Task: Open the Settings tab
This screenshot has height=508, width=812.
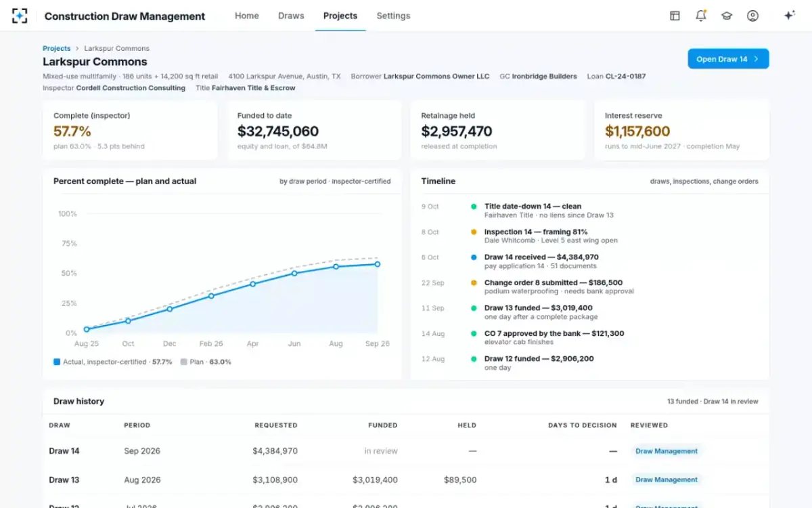Action: (x=393, y=16)
